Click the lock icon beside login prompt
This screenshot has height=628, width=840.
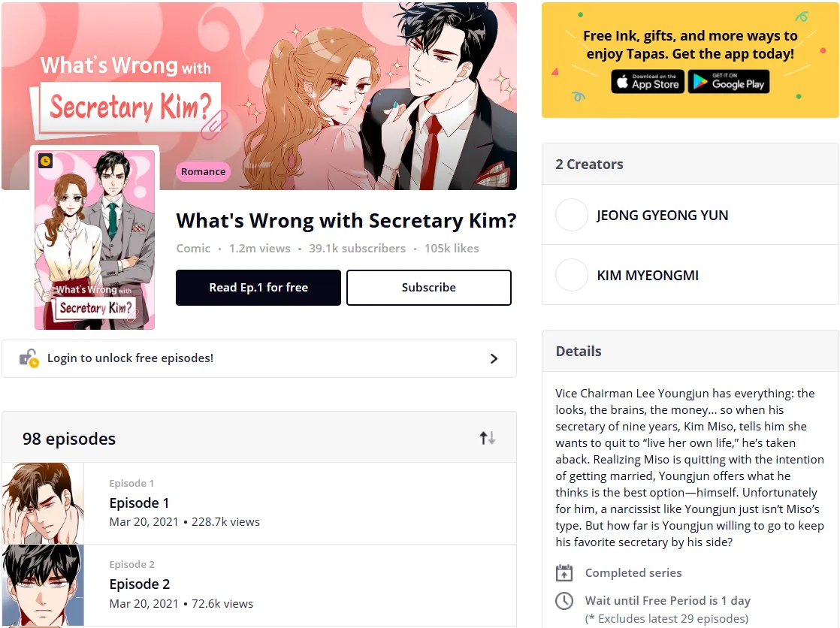tap(29, 358)
